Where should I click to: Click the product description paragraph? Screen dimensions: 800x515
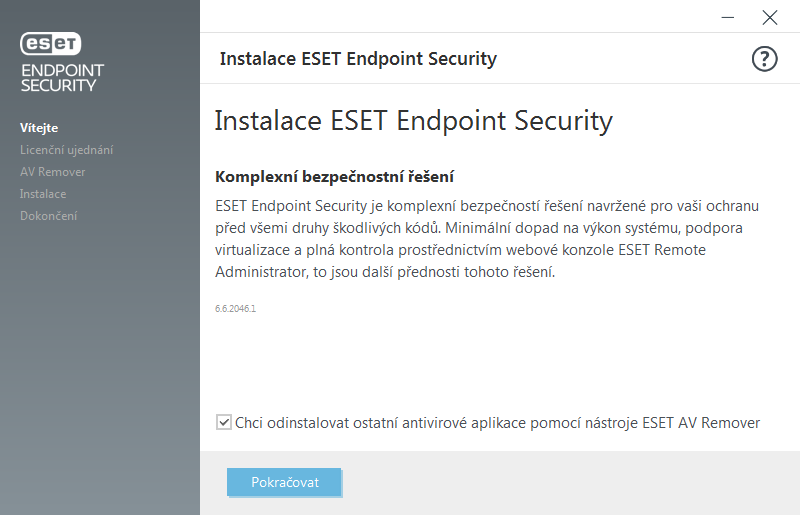(487, 239)
